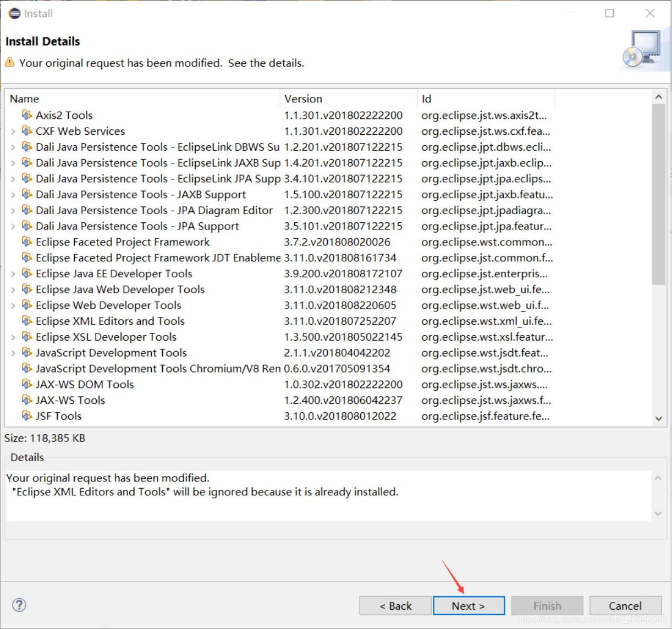Expand the EclipseLink JAXB Support node
The height and width of the screenshot is (629, 672).
pyautogui.click(x=13, y=163)
